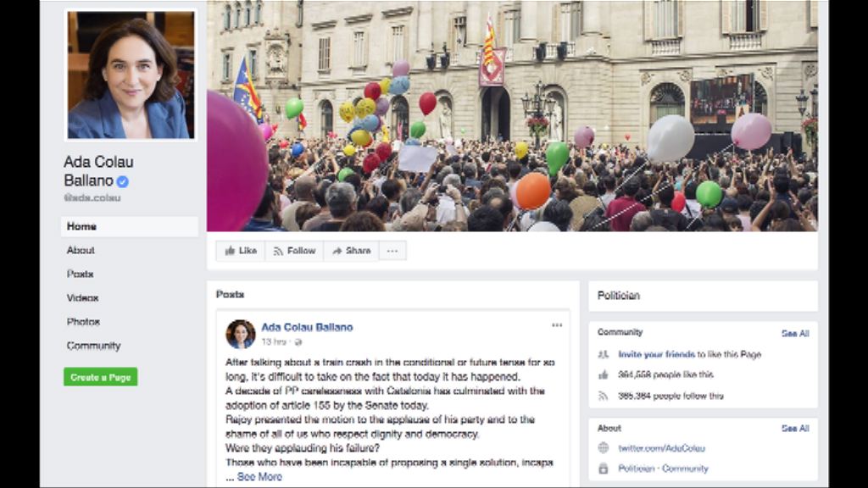This screenshot has width=868, height=488.
Task: Go to Videos in the sidebar
Action: coord(82,298)
